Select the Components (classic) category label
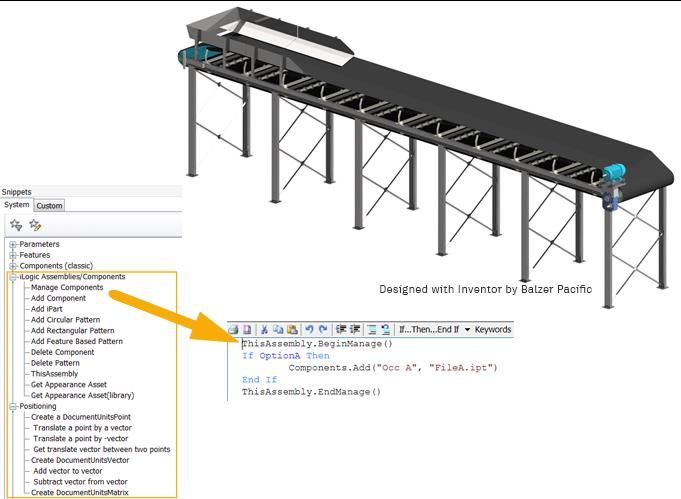The image size is (681, 499). (56, 266)
